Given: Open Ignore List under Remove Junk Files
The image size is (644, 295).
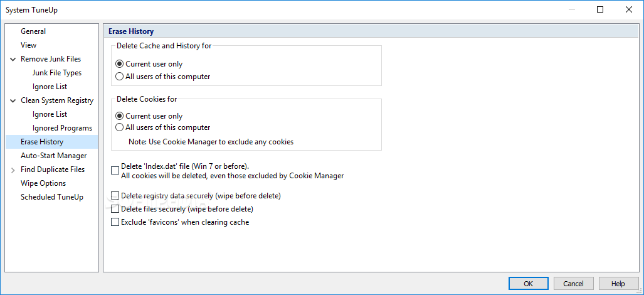Looking at the screenshot, I should pos(50,87).
